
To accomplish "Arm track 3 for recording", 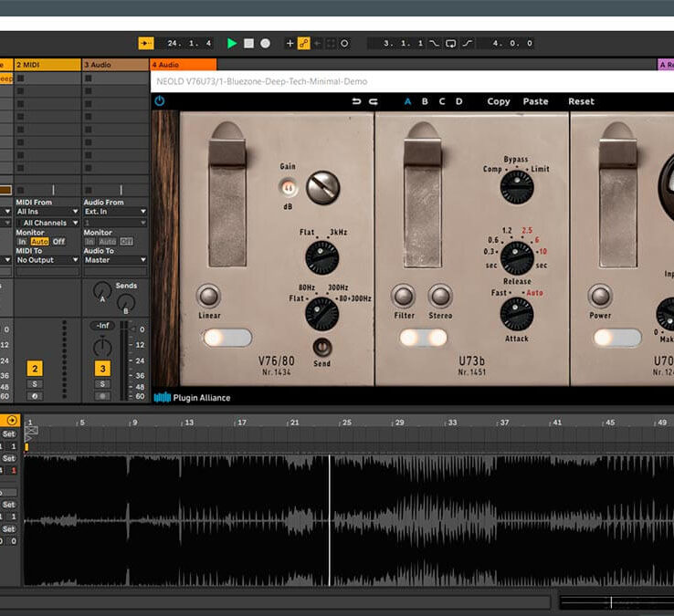I will [x=102, y=396].
